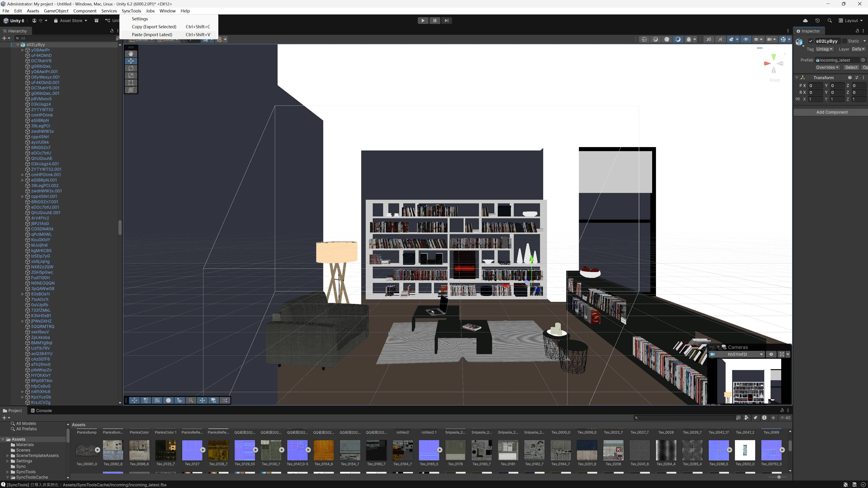868x488 pixels.
Task: Filter project assets by import log
Action: 764,418
